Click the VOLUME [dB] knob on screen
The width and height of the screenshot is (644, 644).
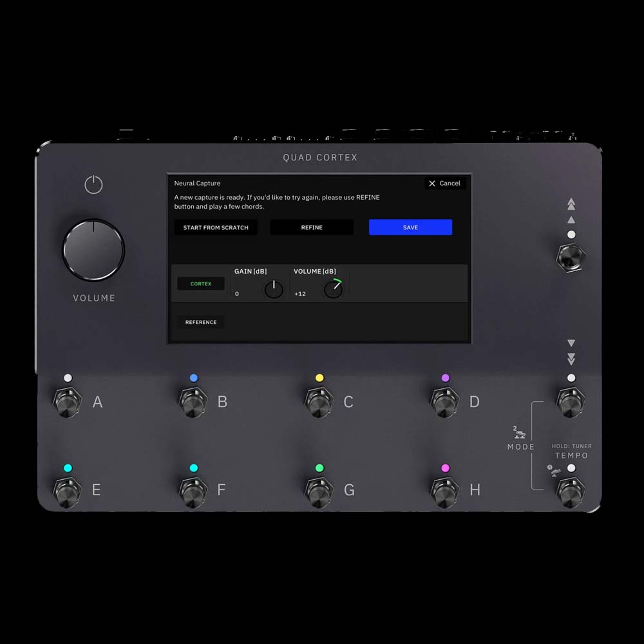[333, 289]
